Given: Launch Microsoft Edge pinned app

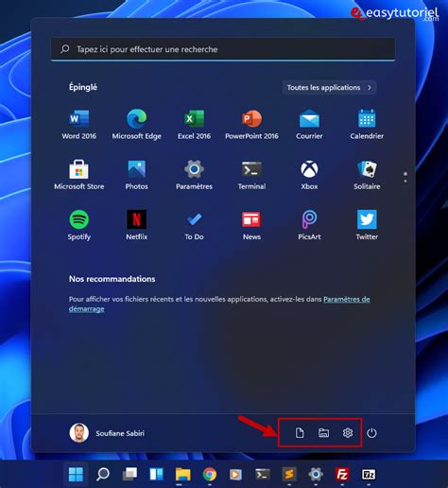Looking at the screenshot, I should [136, 125].
